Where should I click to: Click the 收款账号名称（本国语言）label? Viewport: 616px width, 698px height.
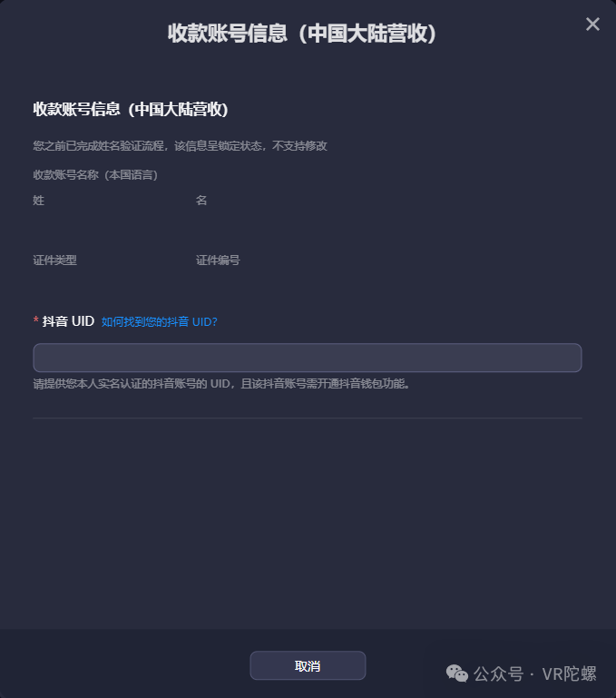95,175
